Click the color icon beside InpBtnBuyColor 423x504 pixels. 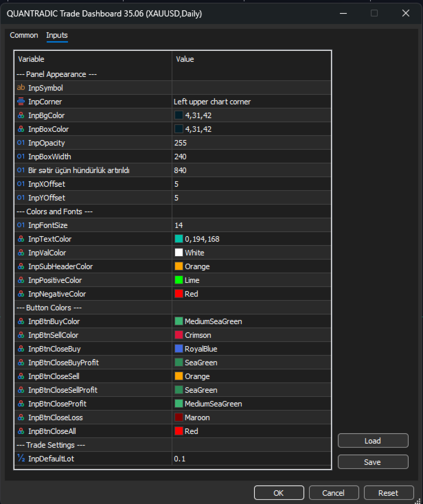21,321
